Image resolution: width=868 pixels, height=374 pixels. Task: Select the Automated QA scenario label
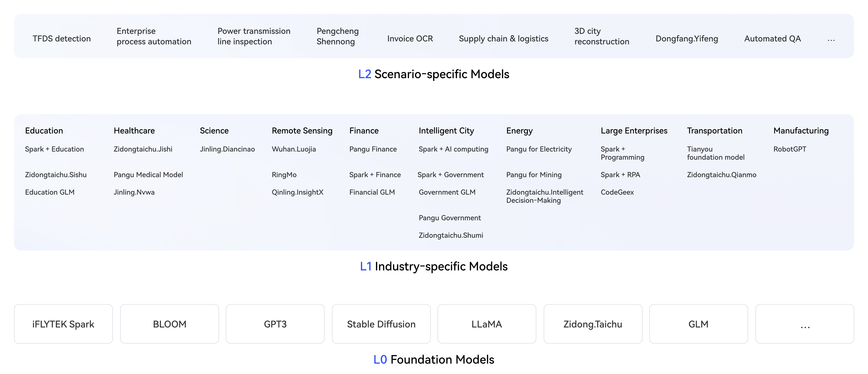coord(772,39)
